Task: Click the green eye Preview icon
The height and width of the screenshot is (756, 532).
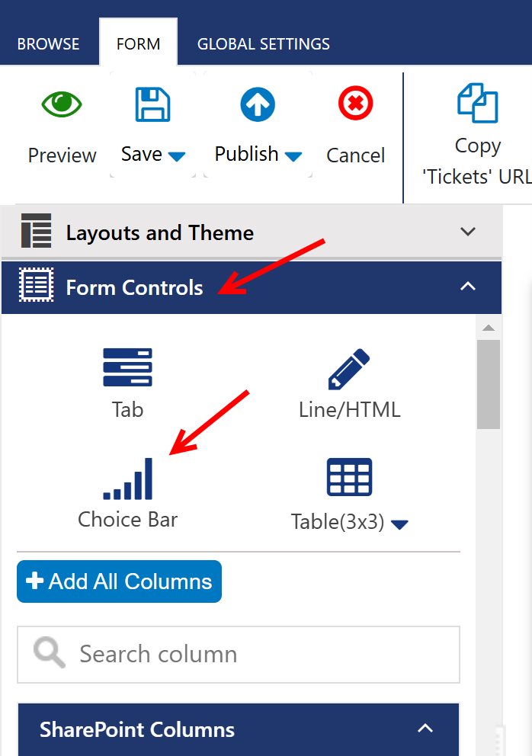Action: [62, 104]
